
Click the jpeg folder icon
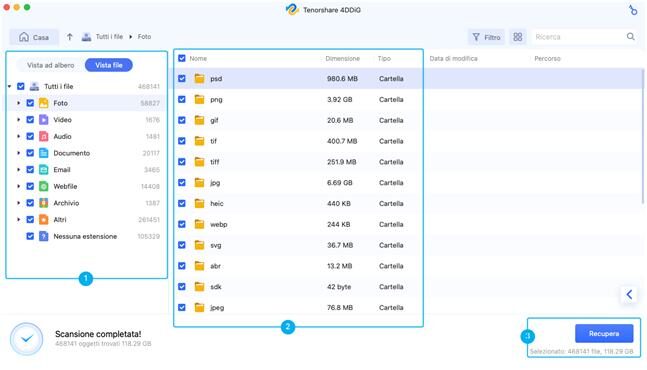click(x=199, y=307)
